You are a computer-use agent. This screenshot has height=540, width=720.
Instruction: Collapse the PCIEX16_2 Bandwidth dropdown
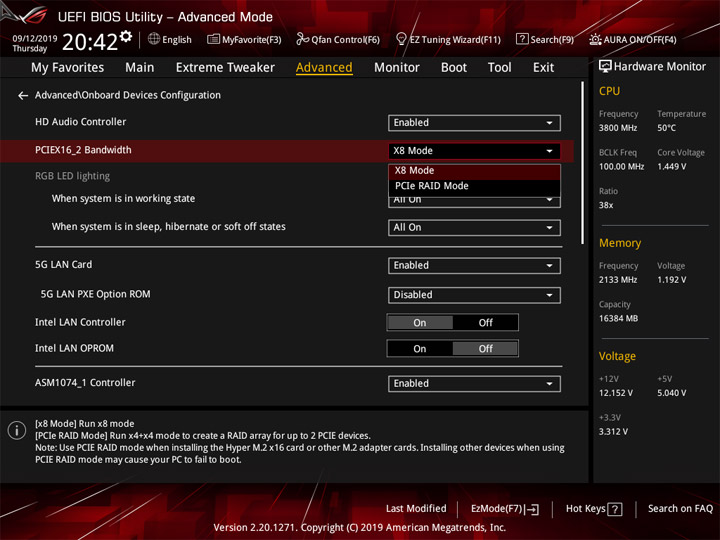[474, 151]
